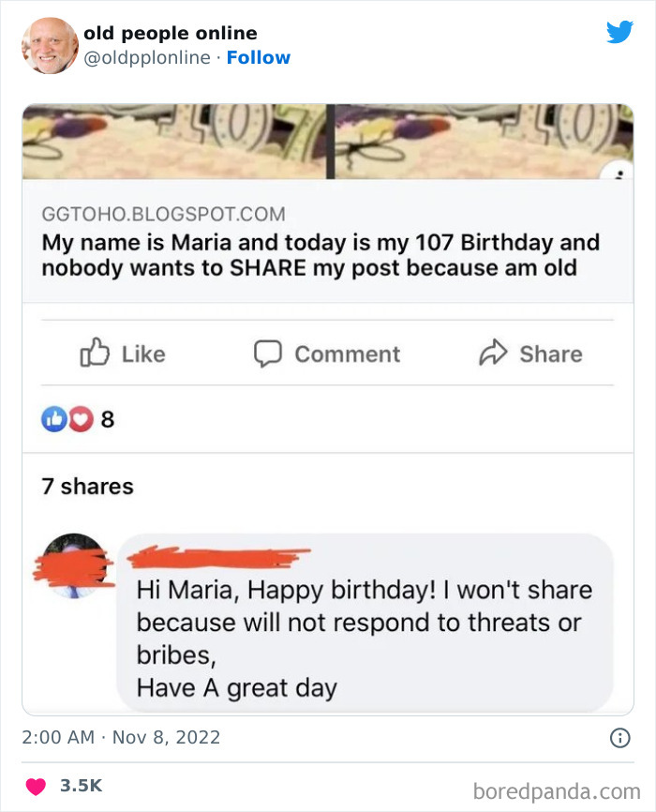Visit the GGTOHO.BLOGSPOT.COM link
Image resolution: width=656 pixels, height=812 pixels.
coord(162,214)
